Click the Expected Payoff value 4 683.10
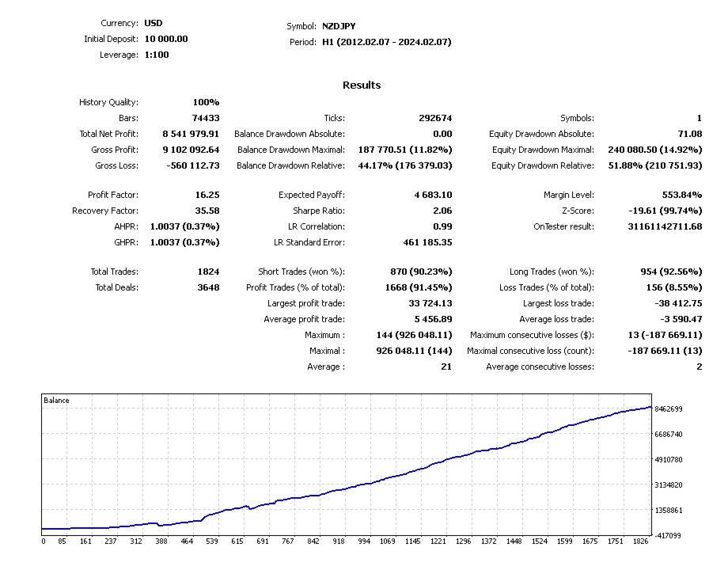The width and height of the screenshot is (728, 570). 433,195
